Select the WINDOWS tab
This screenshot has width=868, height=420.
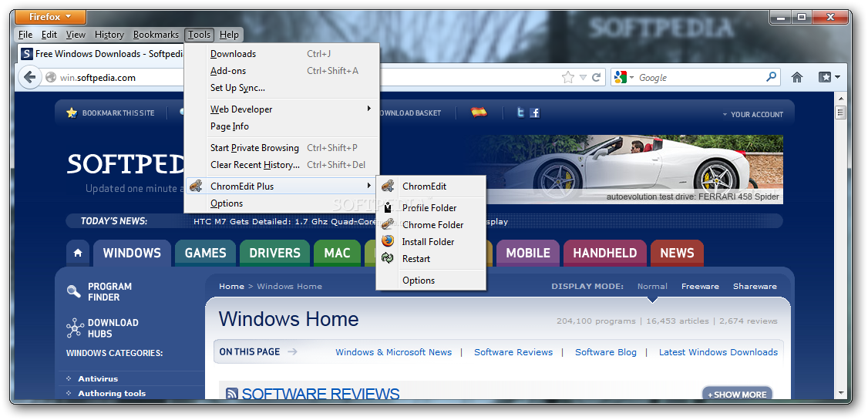[132, 253]
